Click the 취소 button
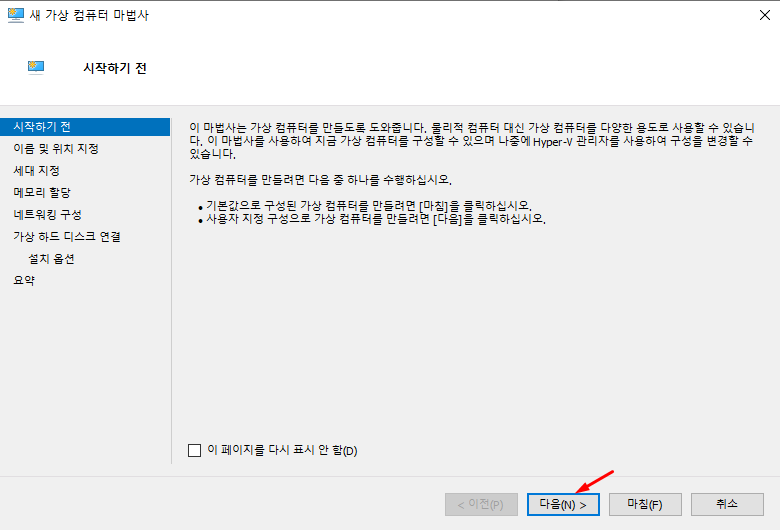Screen dimensions: 780x530 (727, 504)
